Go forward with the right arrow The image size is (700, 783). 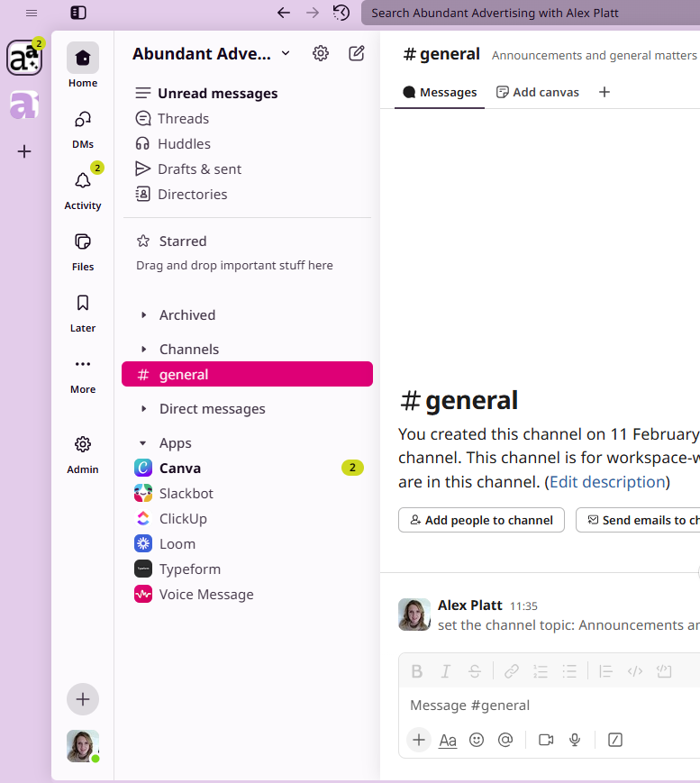(x=313, y=13)
